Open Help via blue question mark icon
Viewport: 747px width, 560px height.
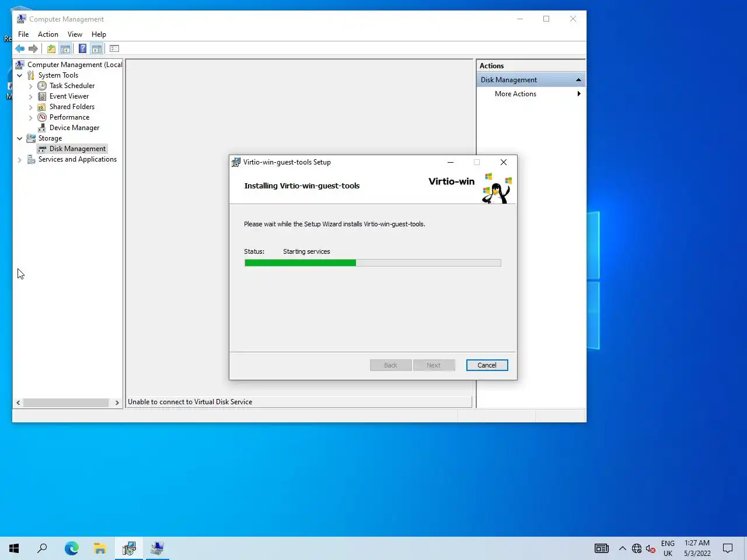[x=83, y=48]
